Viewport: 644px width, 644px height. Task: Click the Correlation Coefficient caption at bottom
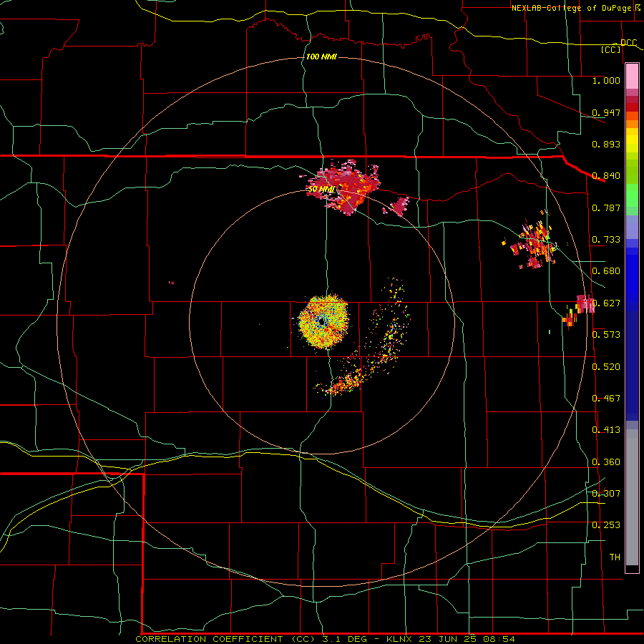(325, 639)
